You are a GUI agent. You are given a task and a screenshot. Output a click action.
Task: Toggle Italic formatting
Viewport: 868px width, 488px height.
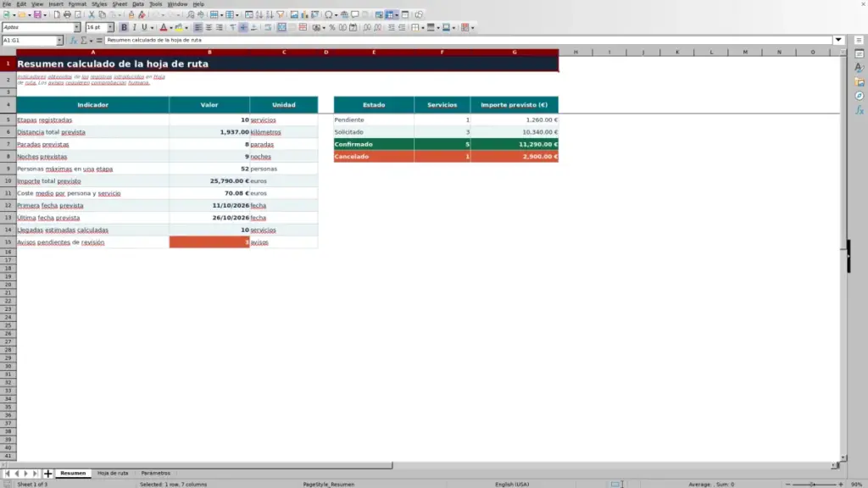(135, 28)
